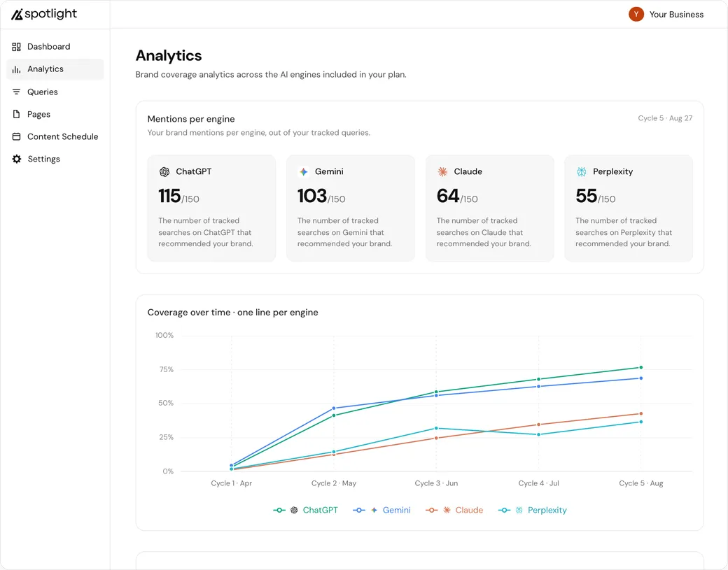Click the green ChatGPT legend line marker
728x570 pixels.
[x=279, y=510]
